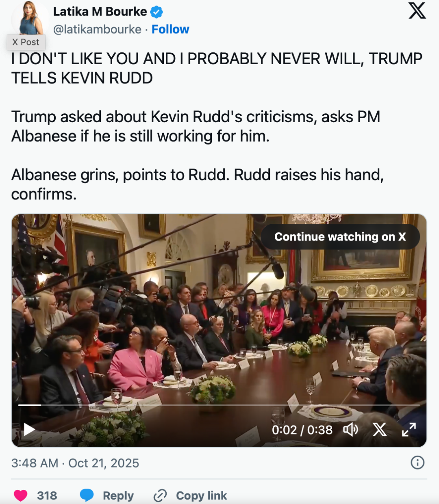This screenshot has height=504, width=439.
Task: Click the chain link copy icon
Action: 160,495
